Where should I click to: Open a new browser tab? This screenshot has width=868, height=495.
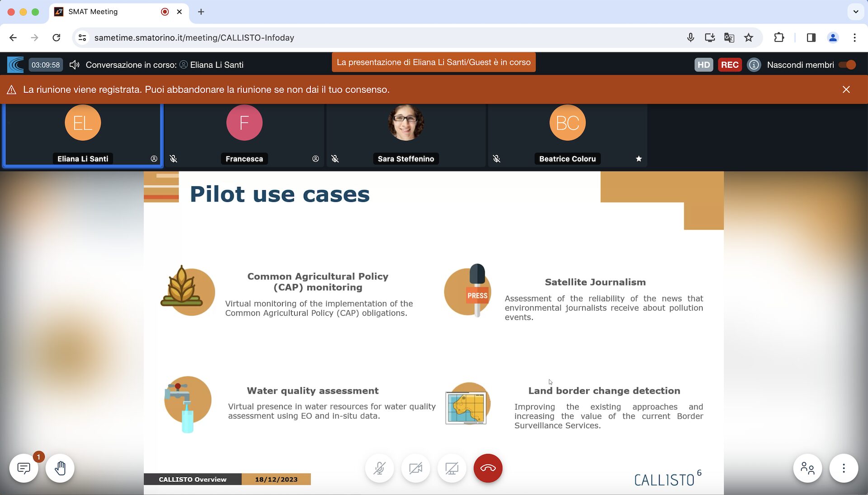(201, 12)
